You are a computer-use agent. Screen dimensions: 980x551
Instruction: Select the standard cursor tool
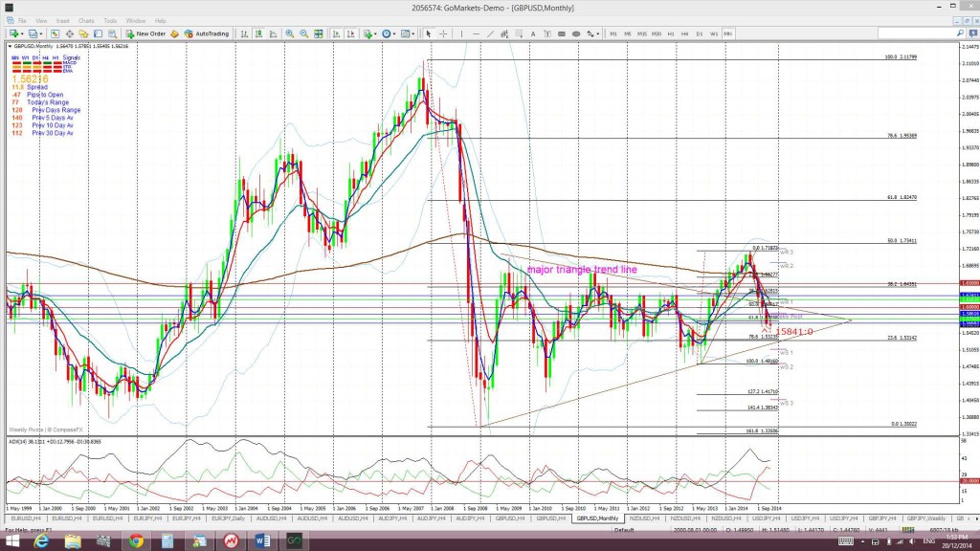point(428,33)
